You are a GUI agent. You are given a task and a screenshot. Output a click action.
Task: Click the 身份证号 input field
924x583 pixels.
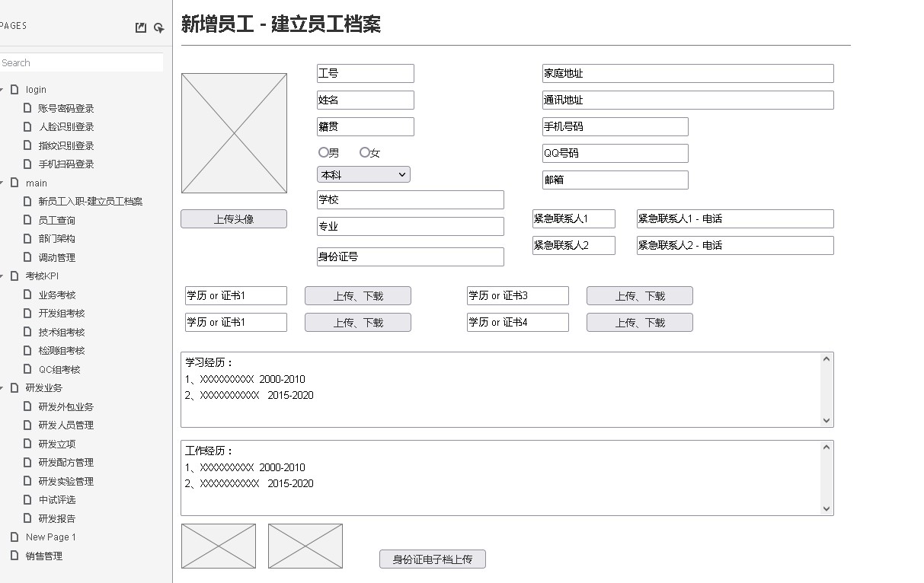410,257
